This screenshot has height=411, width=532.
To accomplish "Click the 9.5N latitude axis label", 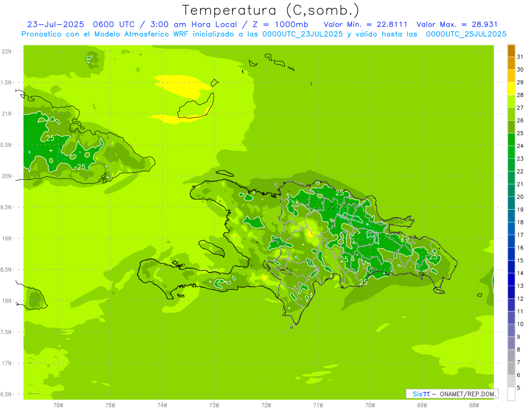I will (x=7, y=207).
